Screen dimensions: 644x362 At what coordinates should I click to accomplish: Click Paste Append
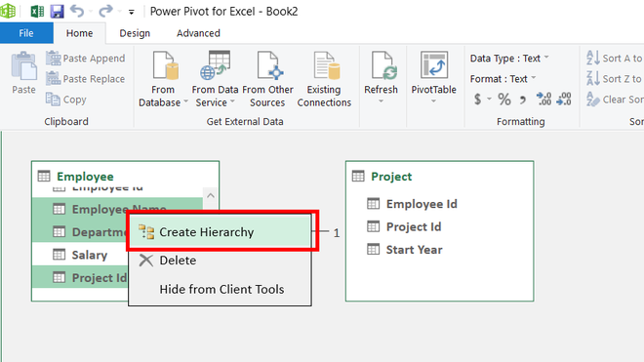point(86,59)
